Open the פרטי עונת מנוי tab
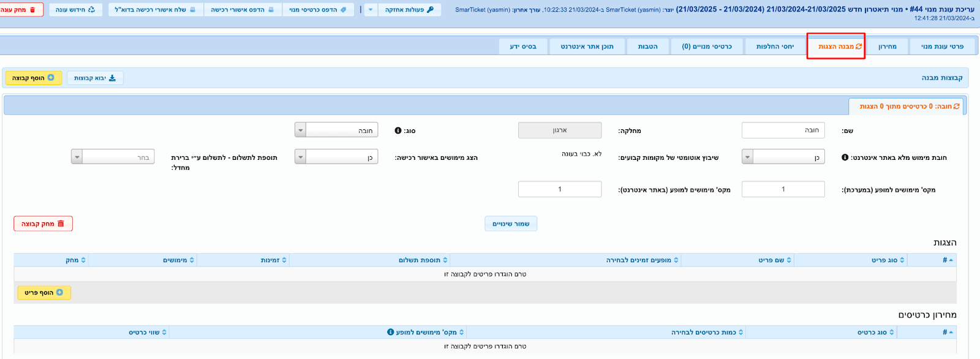Image resolution: width=980 pixels, height=359 pixels. pyautogui.click(x=942, y=47)
